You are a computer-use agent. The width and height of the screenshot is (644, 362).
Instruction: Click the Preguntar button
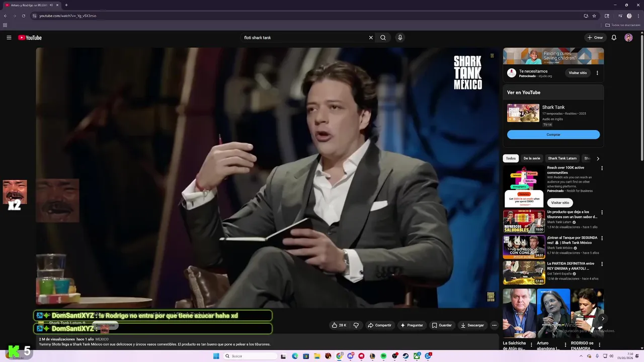[412, 325]
